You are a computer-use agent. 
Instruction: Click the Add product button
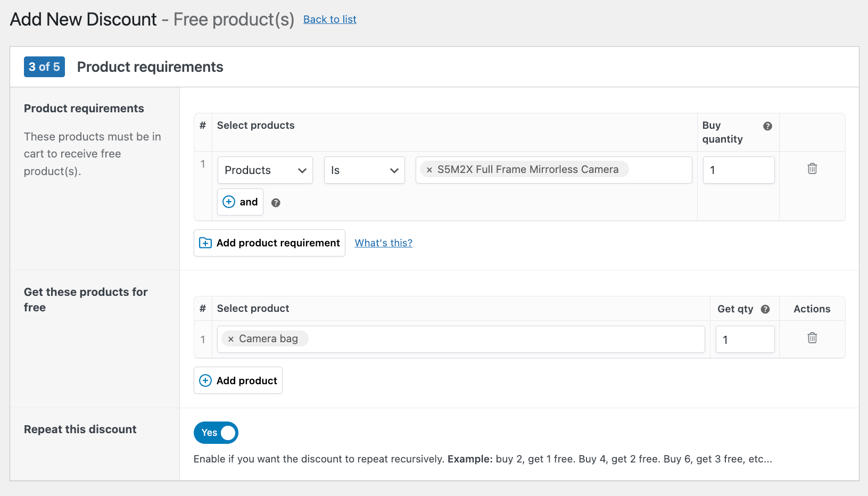(x=238, y=380)
